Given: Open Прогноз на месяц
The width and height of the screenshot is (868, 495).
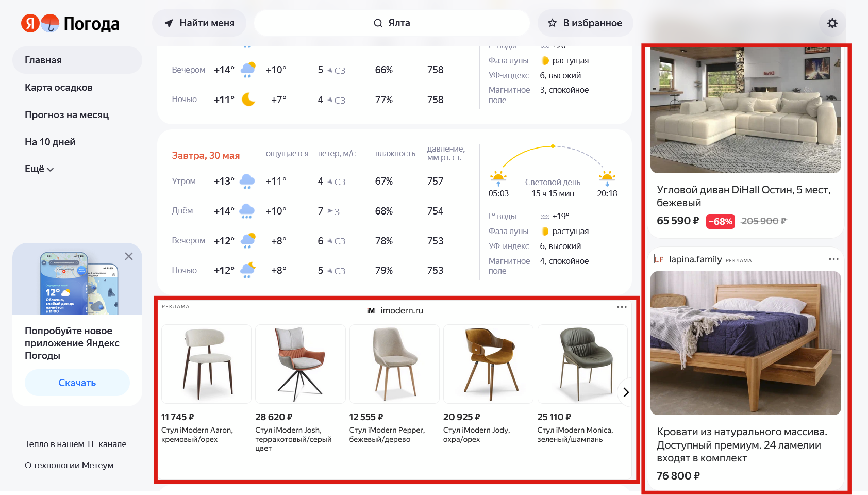Looking at the screenshot, I should tap(67, 115).
